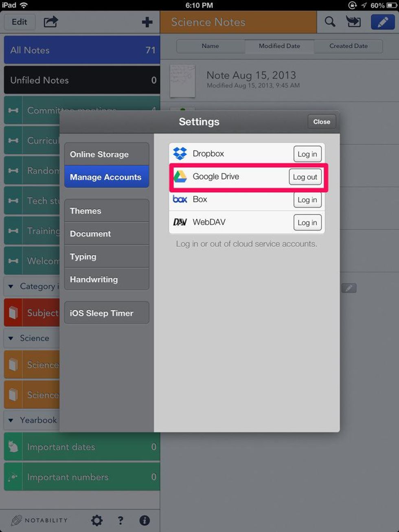Collapse the Science category triangle
The height and width of the screenshot is (532, 399).
click(x=11, y=338)
